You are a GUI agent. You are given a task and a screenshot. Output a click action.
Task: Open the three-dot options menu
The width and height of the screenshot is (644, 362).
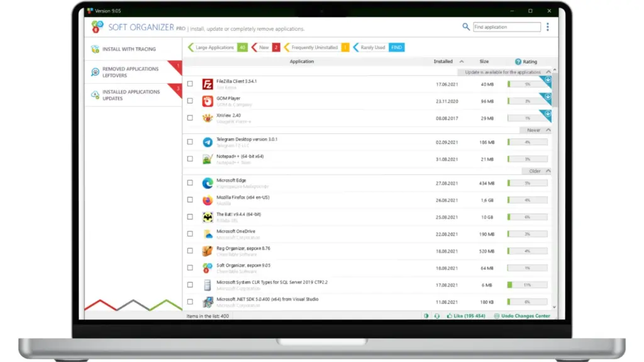[547, 27]
